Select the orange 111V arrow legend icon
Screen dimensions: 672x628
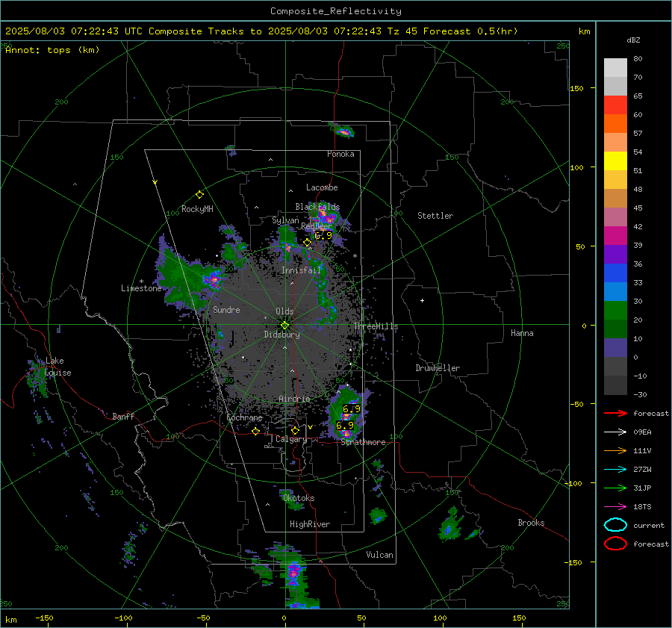tap(615, 450)
